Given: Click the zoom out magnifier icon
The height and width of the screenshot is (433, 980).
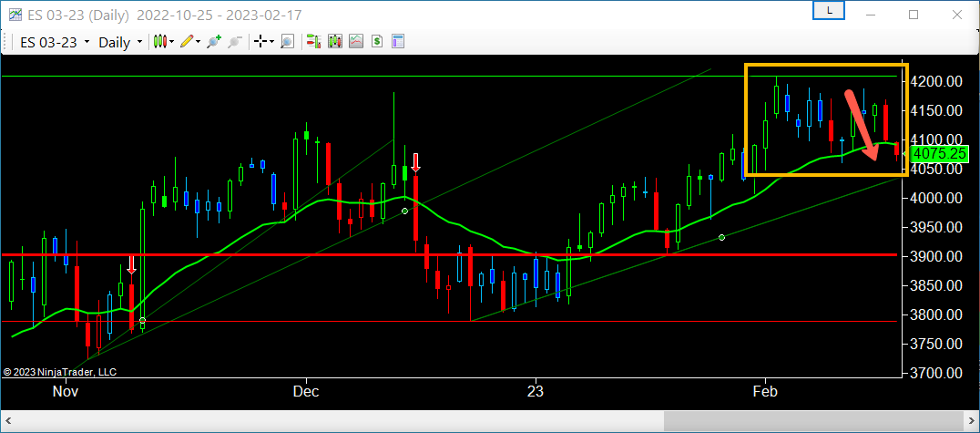Looking at the screenshot, I should (x=235, y=42).
